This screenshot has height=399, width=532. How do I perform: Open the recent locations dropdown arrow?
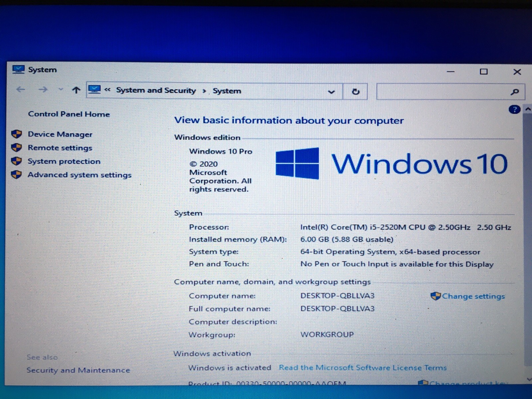click(61, 89)
